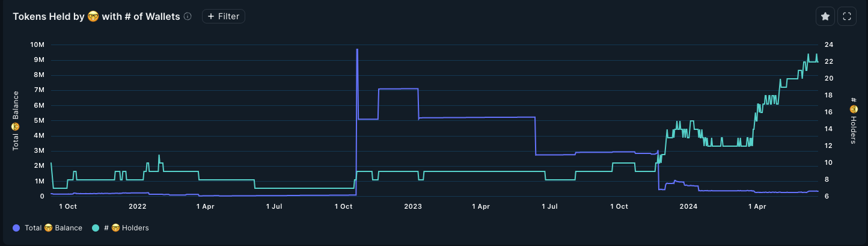
Task: Click the Total Balance left axis title
Action: click(16, 120)
